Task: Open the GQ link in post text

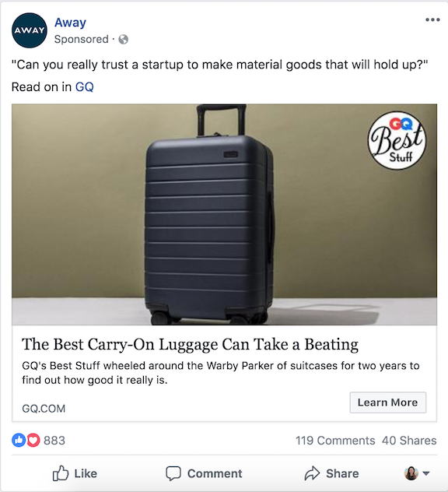Action: coord(84,87)
